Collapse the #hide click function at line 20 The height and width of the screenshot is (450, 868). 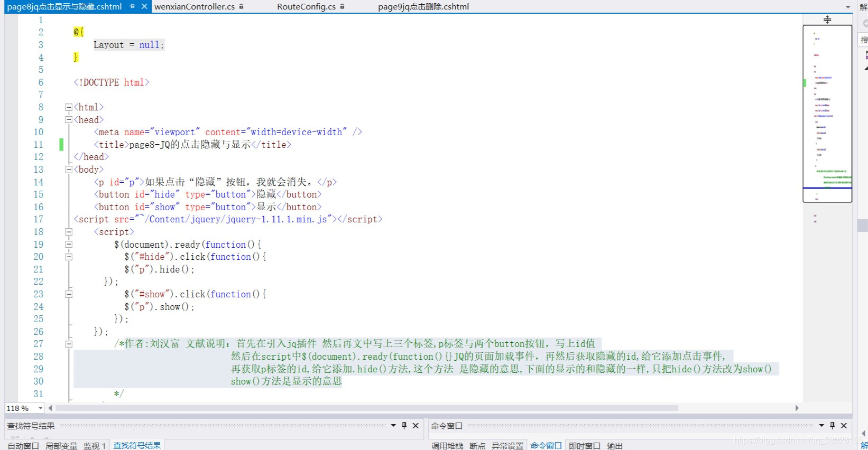pyautogui.click(x=69, y=257)
